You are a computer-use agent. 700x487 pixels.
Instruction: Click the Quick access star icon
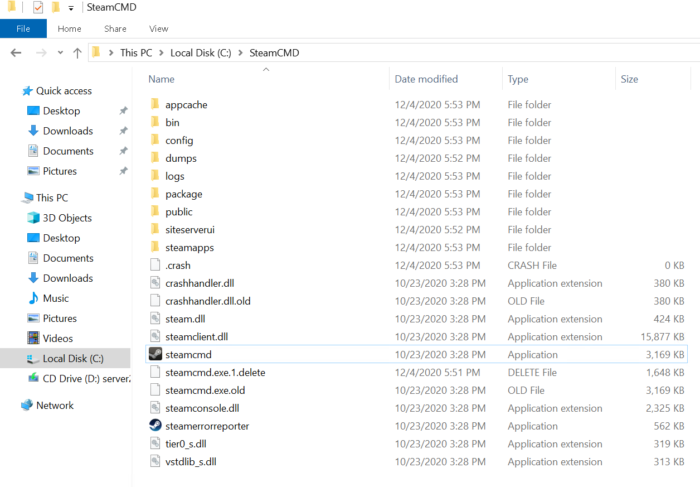tap(27, 91)
